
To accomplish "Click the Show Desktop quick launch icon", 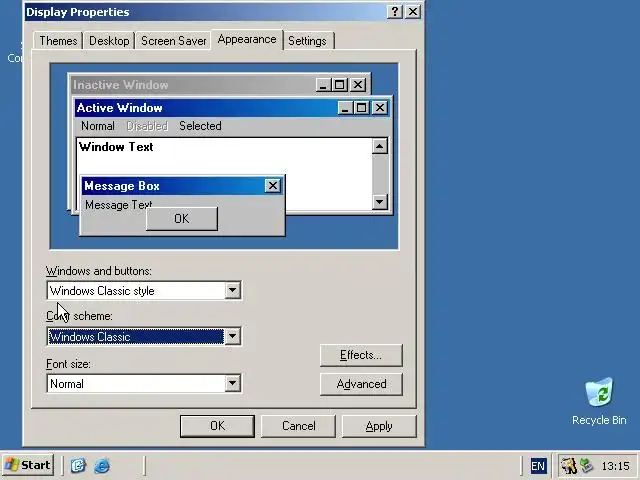I will [78, 465].
